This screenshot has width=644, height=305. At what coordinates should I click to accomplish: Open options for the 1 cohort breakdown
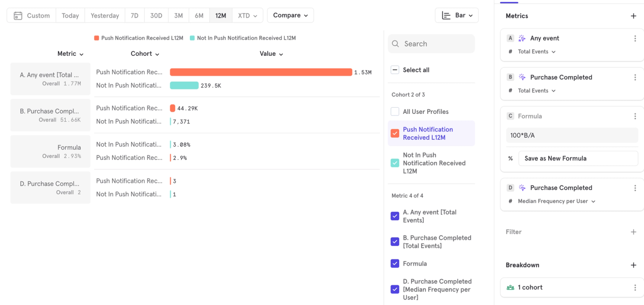click(635, 287)
